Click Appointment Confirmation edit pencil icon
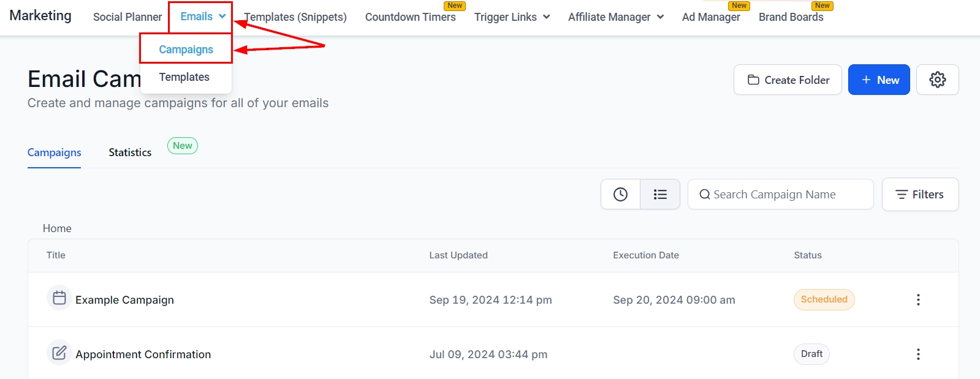980x379 pixels. coord(59,353)
